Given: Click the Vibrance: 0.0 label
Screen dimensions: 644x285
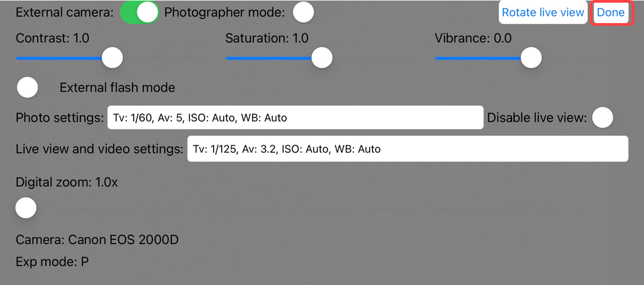Looking at the screenshot, I should tap(473, 38).
